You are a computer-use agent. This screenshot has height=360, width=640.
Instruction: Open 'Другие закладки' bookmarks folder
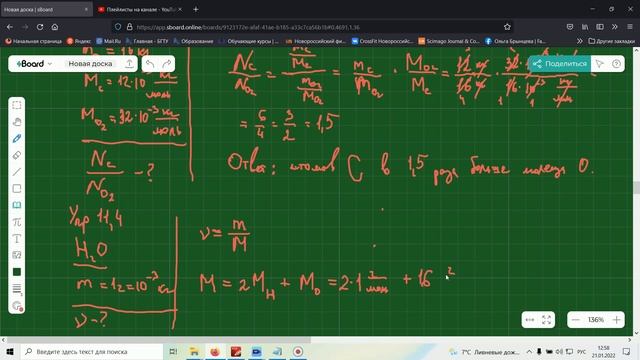[x=611, y=41]
